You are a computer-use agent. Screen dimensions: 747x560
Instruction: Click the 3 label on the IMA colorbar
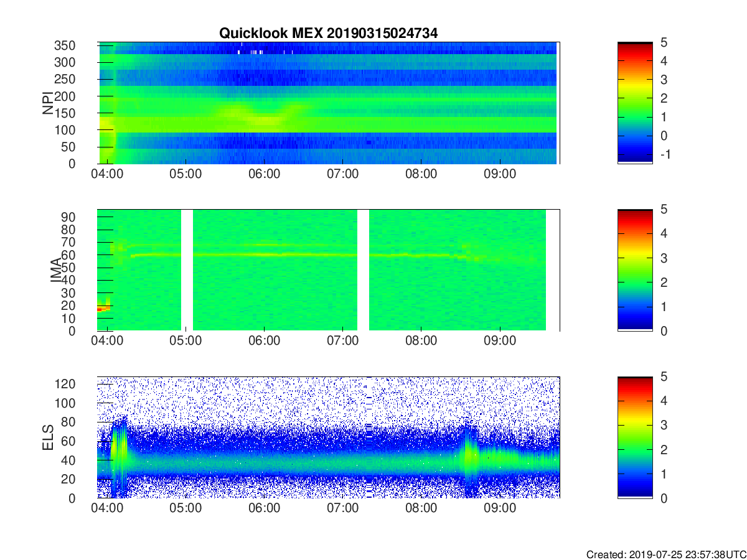click(663, 258)
